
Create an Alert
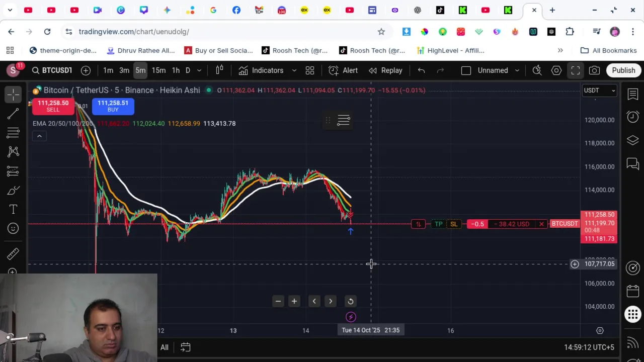pyautogui.click(x=343, y=70)
